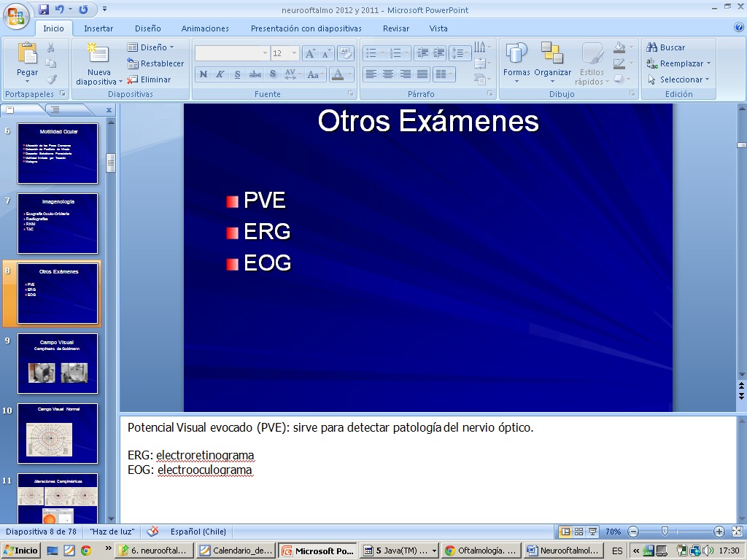Image resolution: width=747 pixels, height=560 pixels.
Task: Click the Pegar paste icon
Action: point(27,55)
